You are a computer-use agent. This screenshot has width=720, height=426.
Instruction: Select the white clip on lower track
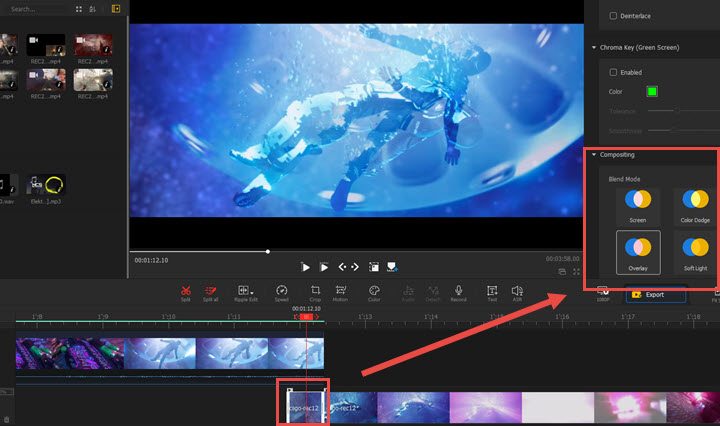coord(558,408)
